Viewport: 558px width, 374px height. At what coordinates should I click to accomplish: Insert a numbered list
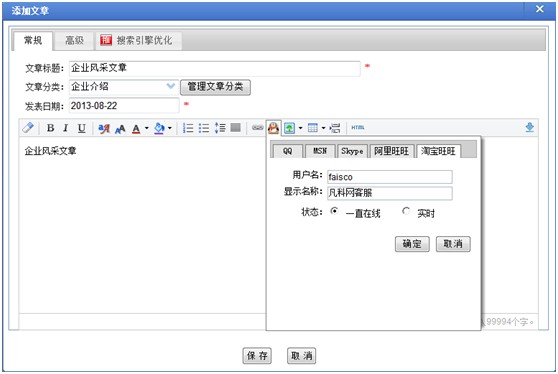(x=188, y=128)
